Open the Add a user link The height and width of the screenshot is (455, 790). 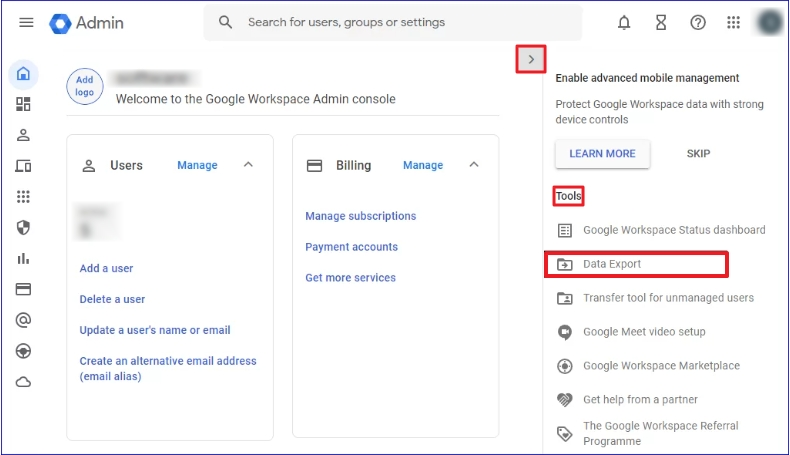click(106, 269)
